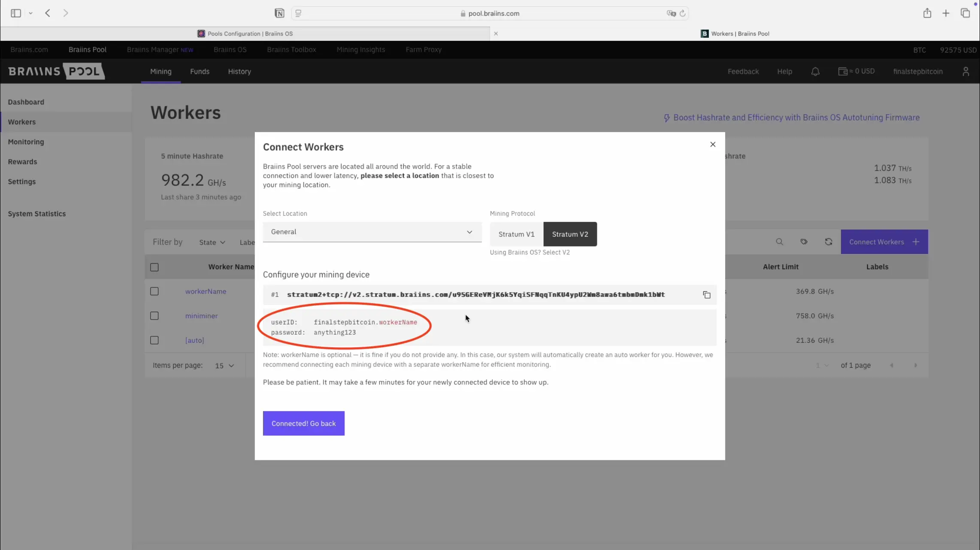Open the items per page dropdown
This screenshot has height=550, width=980.
click(224, 366)
